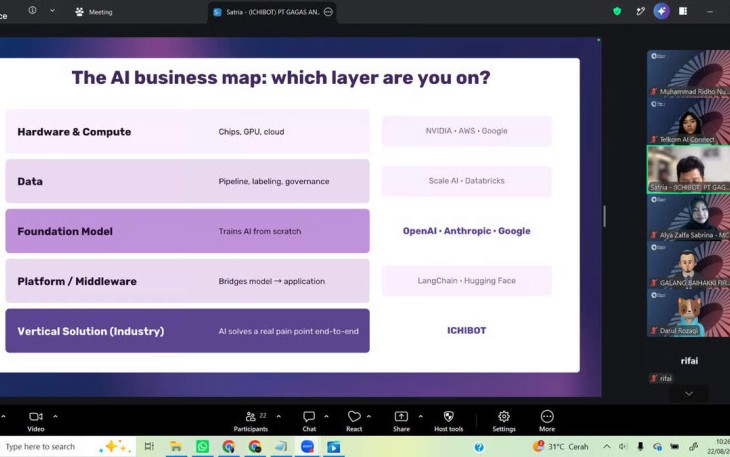Click the LangChain · Hugging Face box
The height and width of the screenshot is (457, 730).
466,281
